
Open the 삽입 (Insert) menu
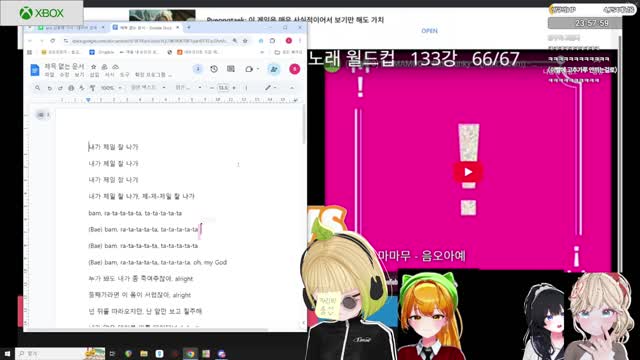click(x=94, y=75)
